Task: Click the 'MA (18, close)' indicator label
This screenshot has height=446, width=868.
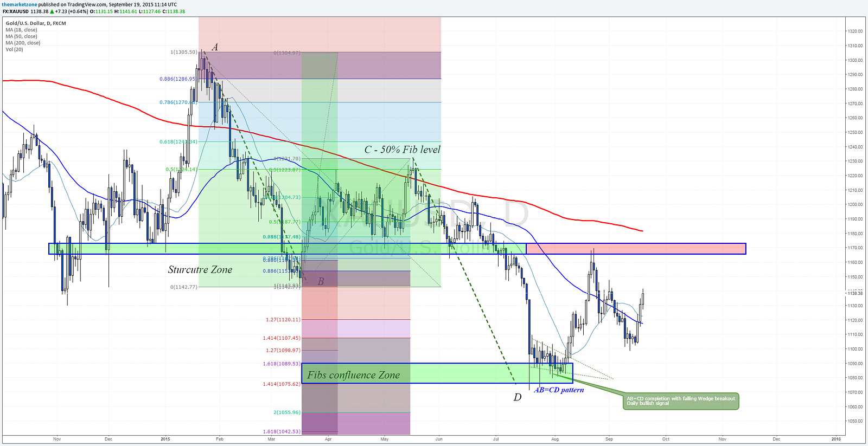Action: coord(21,30)
